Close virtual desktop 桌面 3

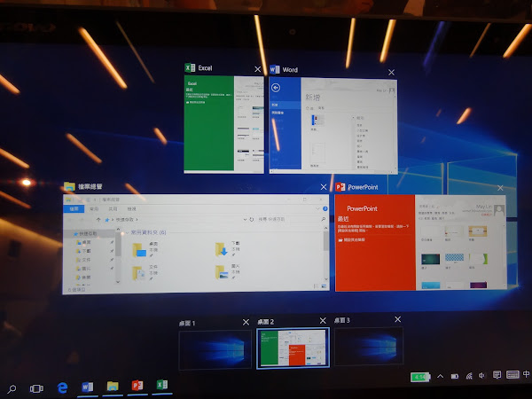pos(397,319)
